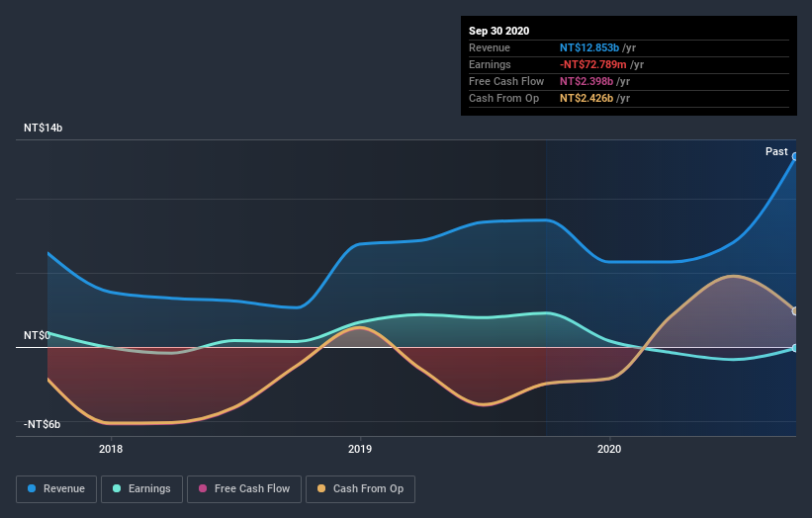Click the Revenue endpoint marker at Sep 2020
The height and width of the screenshot is (518, 812).
tap(795, 156)
